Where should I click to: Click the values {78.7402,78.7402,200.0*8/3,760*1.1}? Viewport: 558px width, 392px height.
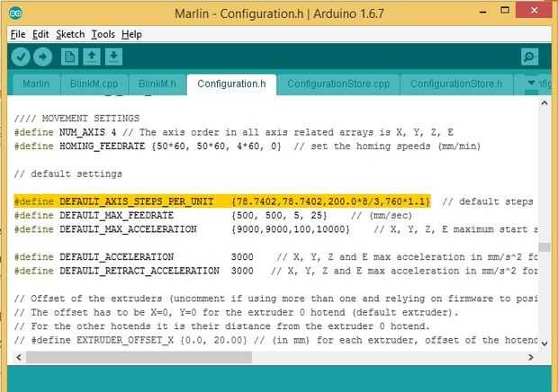pos(331,202)
